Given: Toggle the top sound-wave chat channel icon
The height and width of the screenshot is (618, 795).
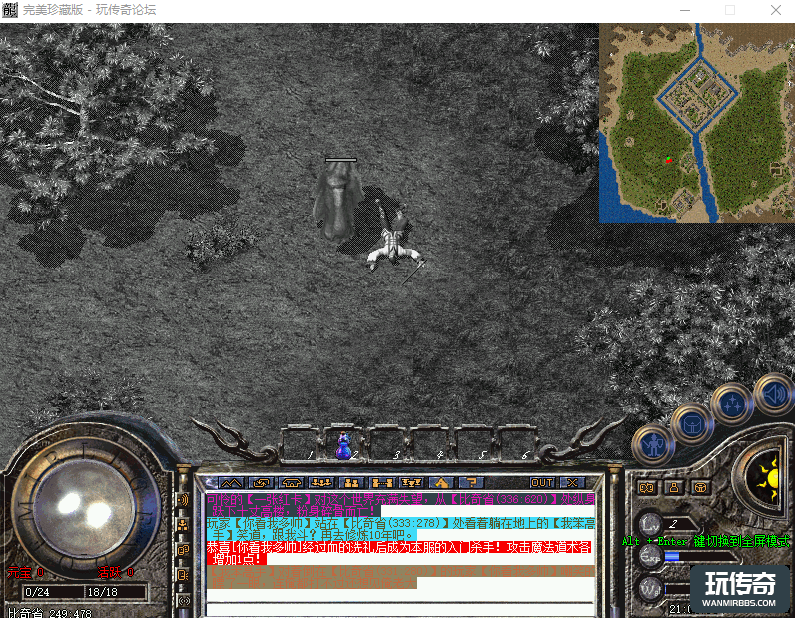Looking at the screenshot, I should 183,500.
